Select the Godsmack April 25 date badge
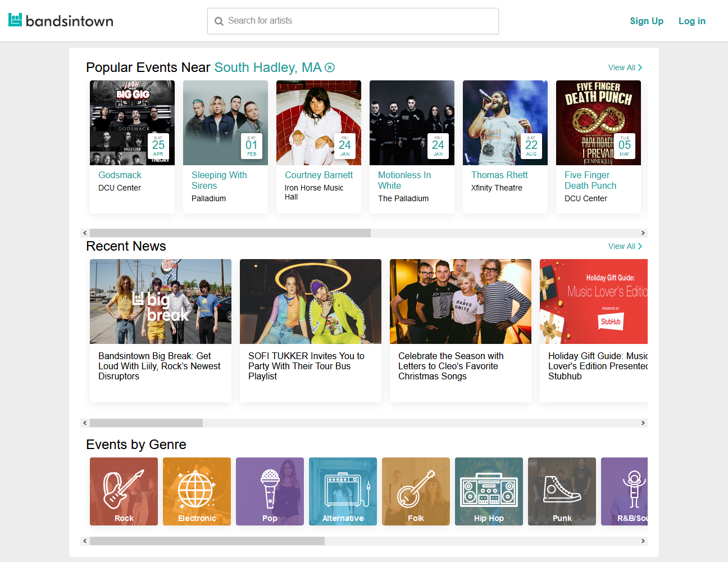The image size is (728, 562). pos(158,146)
